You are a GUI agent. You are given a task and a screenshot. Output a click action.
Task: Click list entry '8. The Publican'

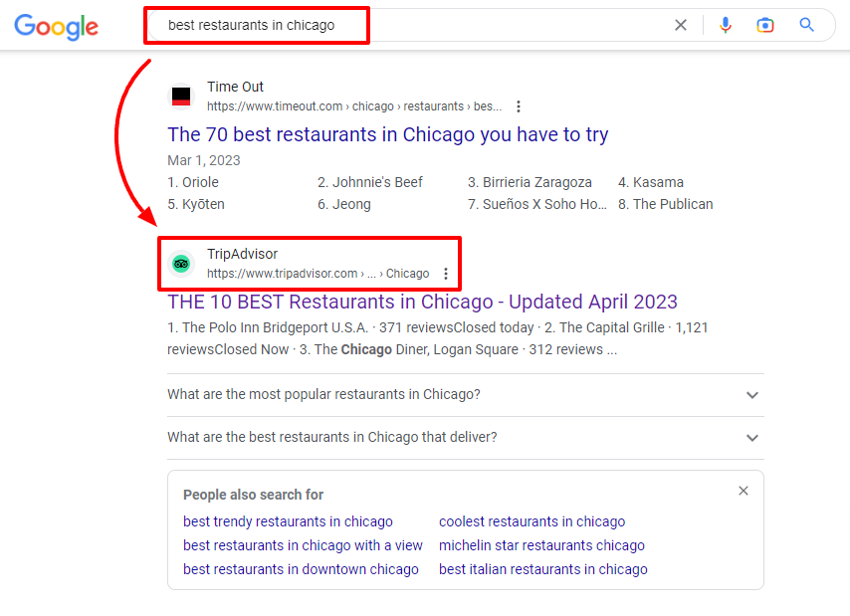[665, 204]
